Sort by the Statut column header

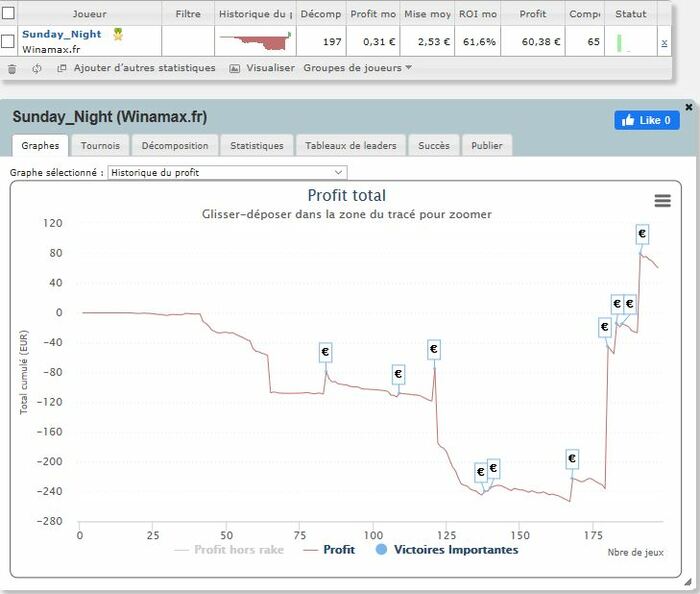(630, 14)
